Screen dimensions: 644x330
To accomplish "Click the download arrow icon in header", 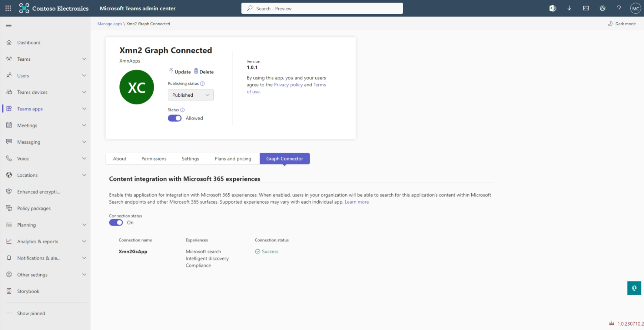I will coord(569,8).
